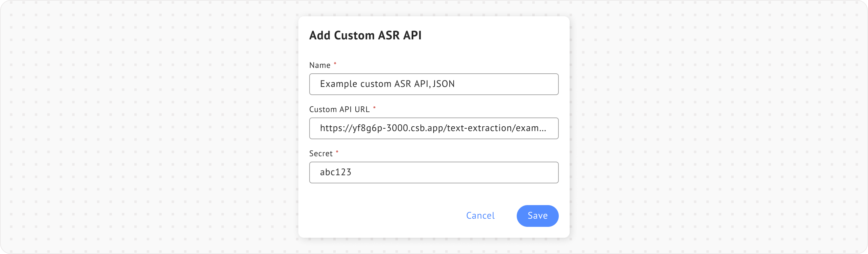Click the Add Custom ASR API heading
This screenshot has width=868, height=254.
coord(365,35)
